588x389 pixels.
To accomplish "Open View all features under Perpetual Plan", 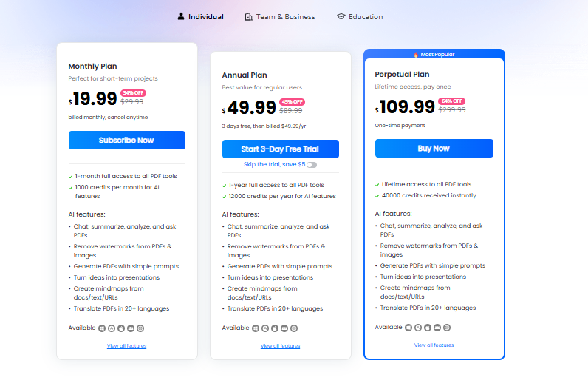I will (x=434, y=345).
